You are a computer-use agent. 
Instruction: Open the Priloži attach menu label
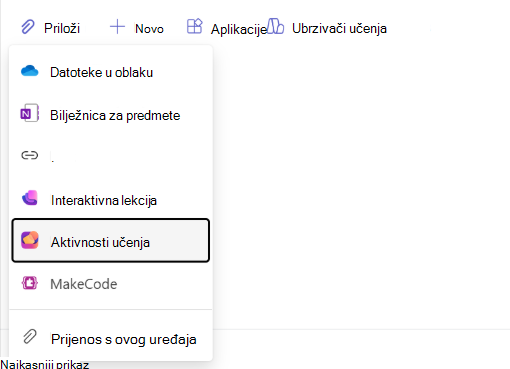62,28
